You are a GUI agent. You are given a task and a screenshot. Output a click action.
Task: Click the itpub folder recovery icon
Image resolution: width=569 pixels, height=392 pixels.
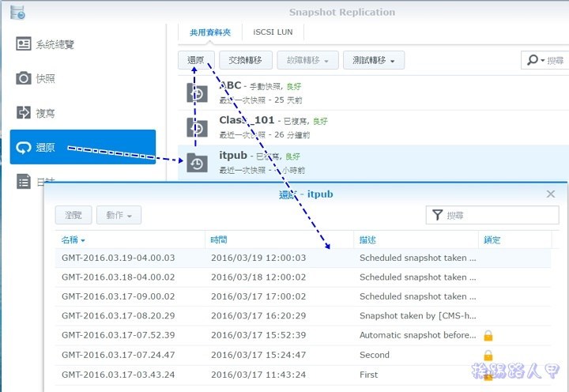197,163
